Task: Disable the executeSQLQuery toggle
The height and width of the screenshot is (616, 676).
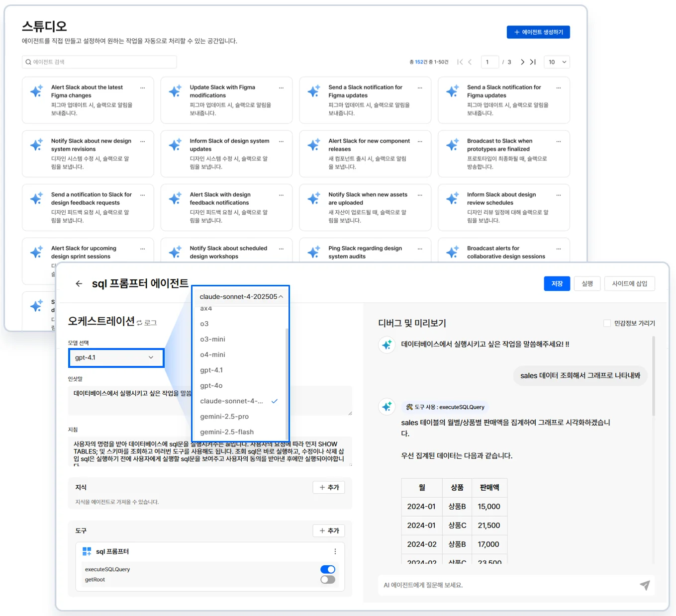Action: (328, 569)
